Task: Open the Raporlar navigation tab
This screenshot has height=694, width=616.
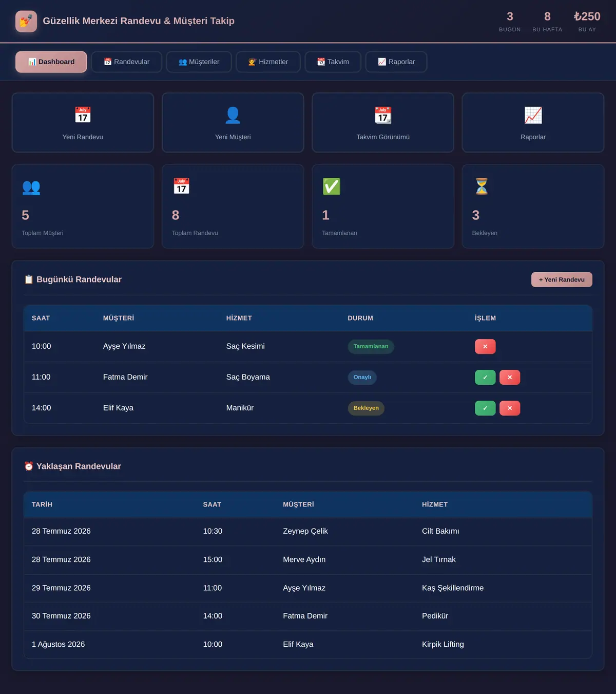Action: pos(396,62)
